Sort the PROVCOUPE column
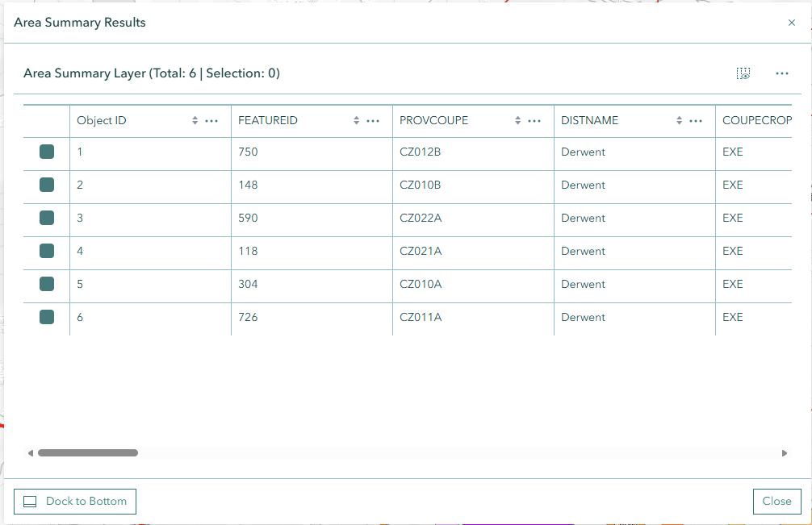This screenshot has height=525, width=812. (x=517, y=119)
